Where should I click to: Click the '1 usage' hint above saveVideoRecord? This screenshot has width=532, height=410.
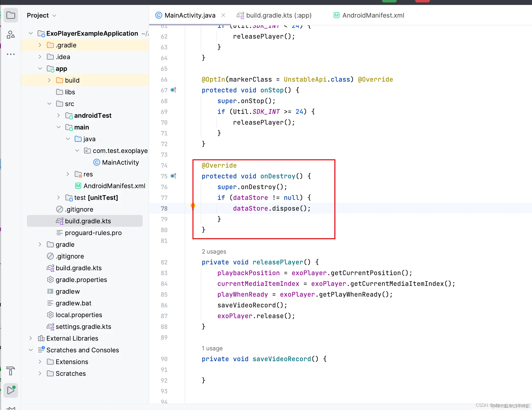(x=212, y=348)
